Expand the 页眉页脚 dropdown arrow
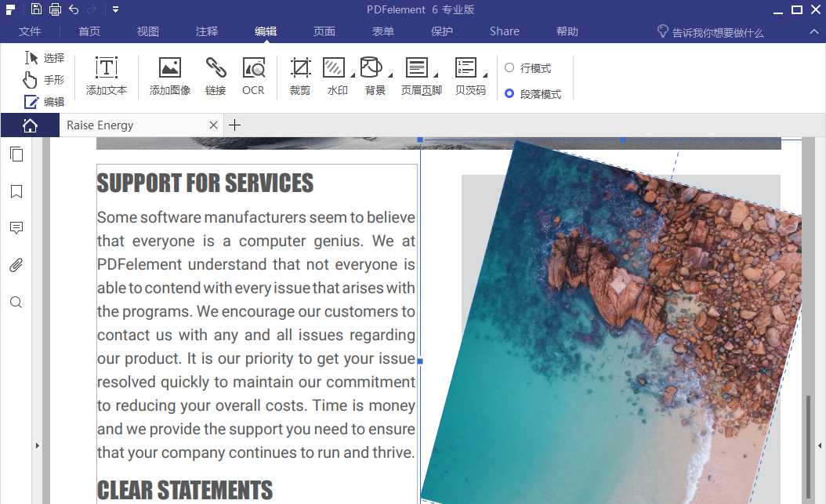 pyautogui.click(x=436, y=74)
